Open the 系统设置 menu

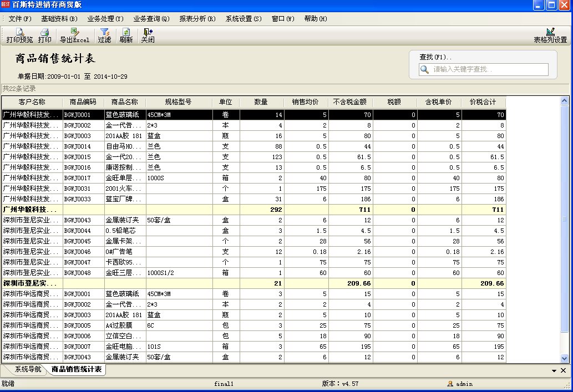pyautogui.click(x=243, y=19)
